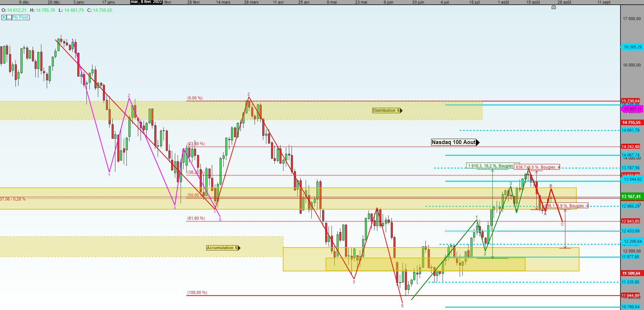Screen dimensions: 644x310
Task: Open the Pts Pivot indicator settings
Action: click(21, 17)
